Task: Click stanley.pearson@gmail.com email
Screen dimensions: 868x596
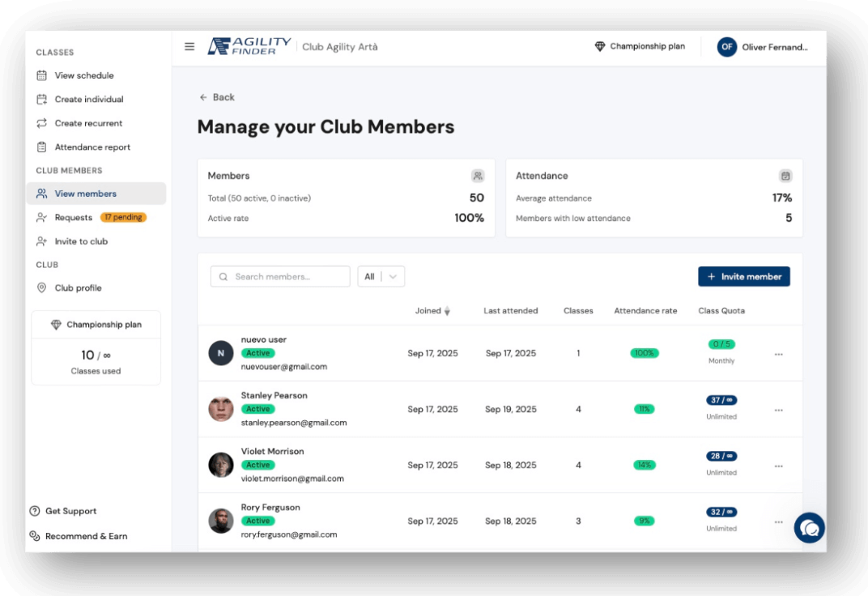Action: click(x=294, y=423)
